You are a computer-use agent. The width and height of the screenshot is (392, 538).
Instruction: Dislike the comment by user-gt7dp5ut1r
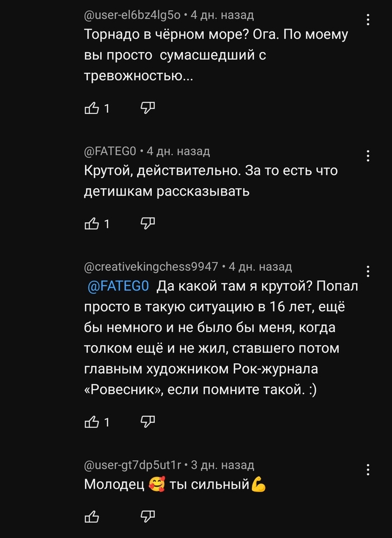tap(147, 515)
